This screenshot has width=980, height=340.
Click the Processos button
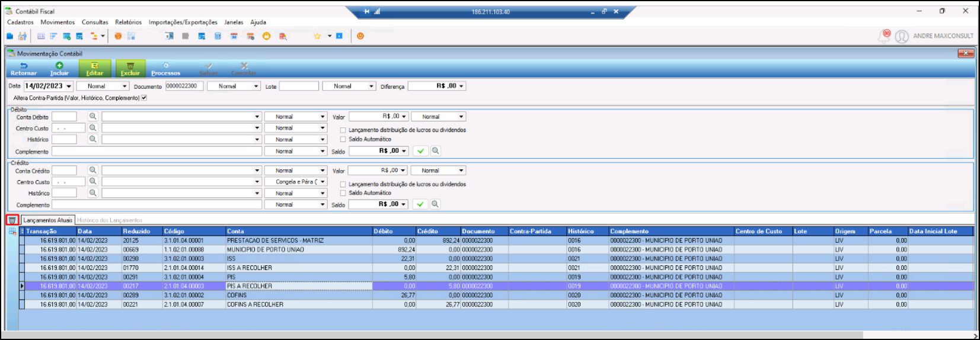coord(165,69)
